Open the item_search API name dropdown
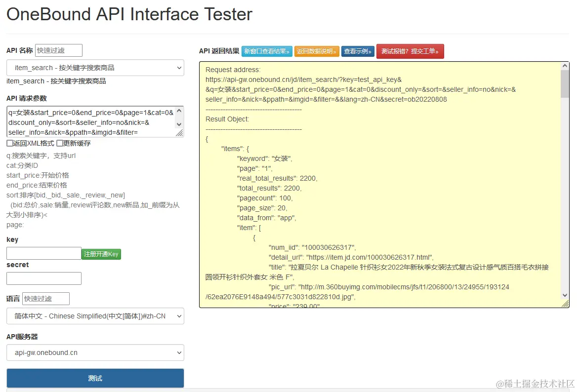The height and width of the screenshot is (392, 578). 95,68
